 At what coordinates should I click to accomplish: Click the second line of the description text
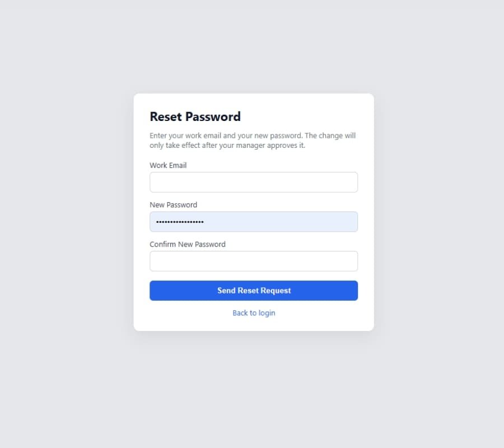227,146
